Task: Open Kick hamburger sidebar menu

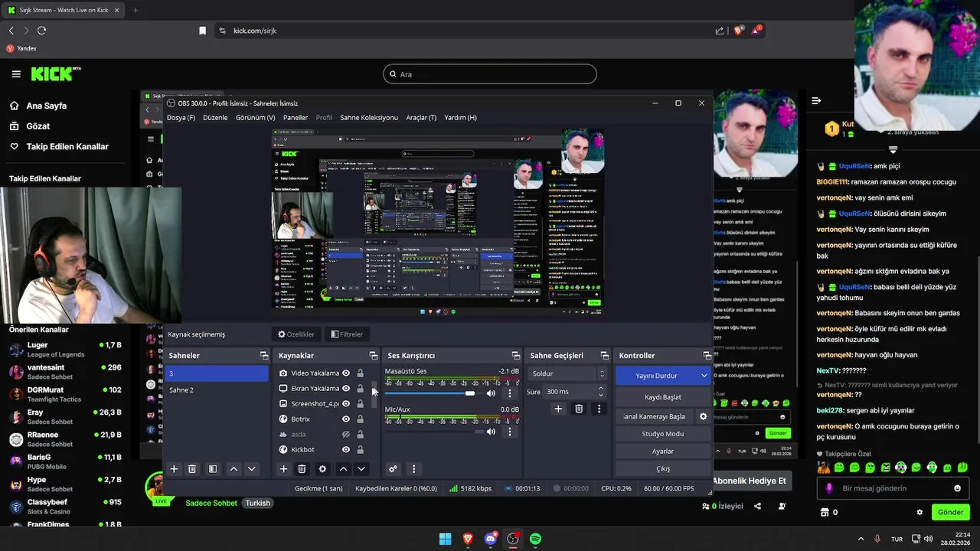Action: click(x=16, y=74)
